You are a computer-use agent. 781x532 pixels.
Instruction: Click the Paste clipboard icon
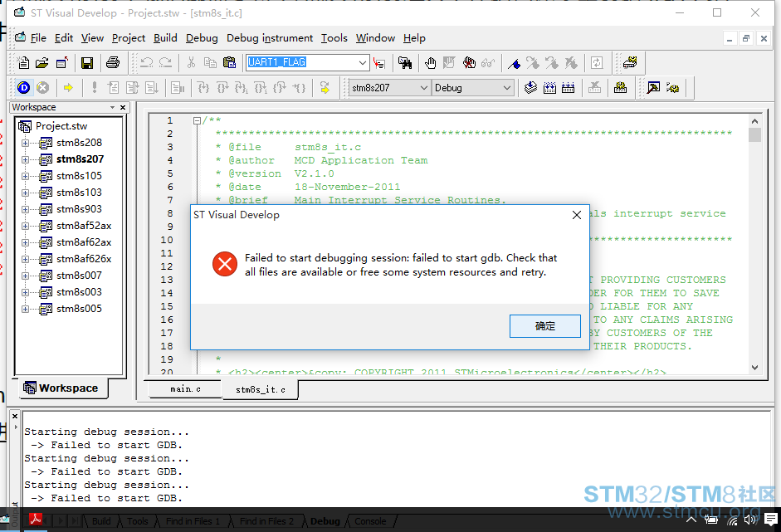229,63
